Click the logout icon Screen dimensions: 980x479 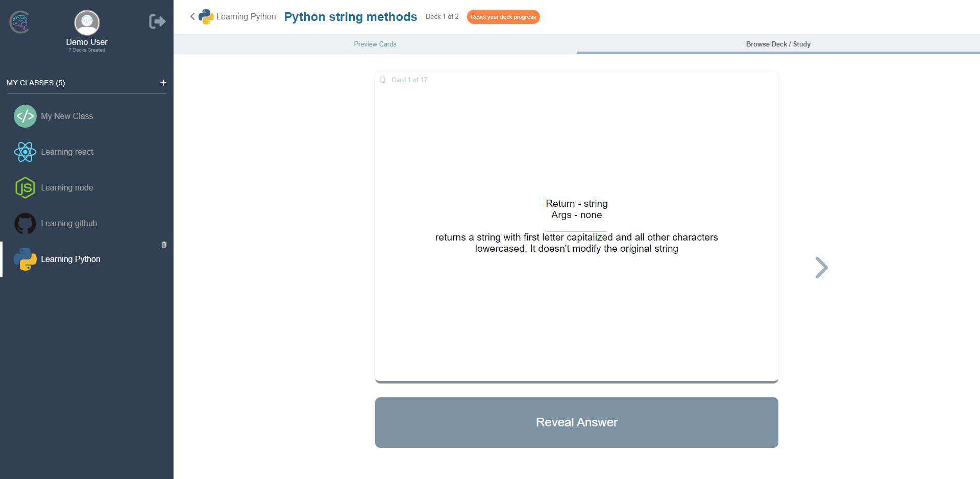(157, 21)
